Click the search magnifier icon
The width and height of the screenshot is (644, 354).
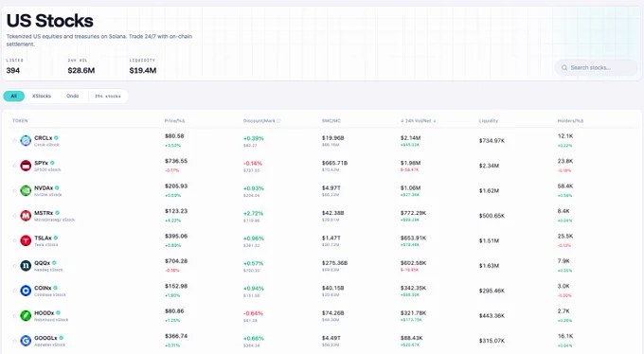(564, 67)
